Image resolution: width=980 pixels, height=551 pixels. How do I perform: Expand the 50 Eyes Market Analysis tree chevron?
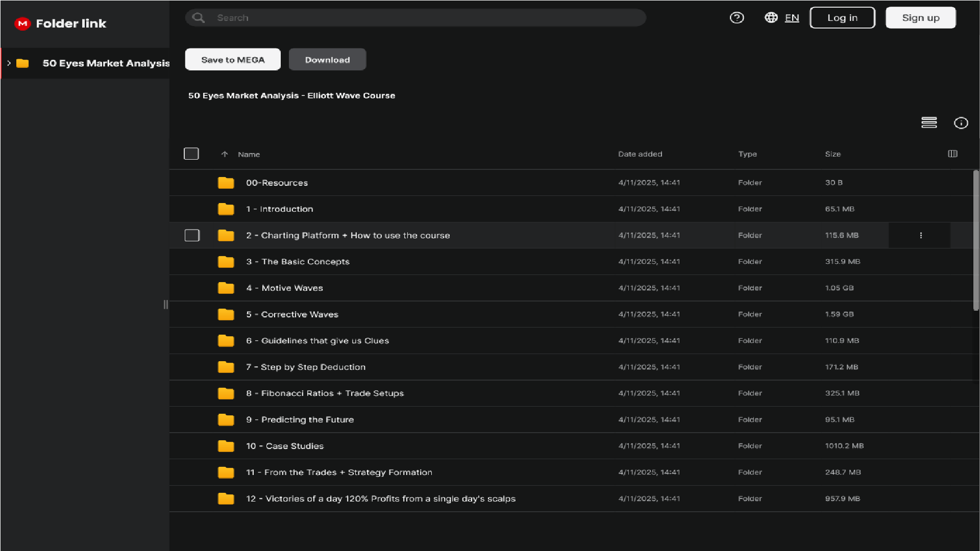[9, 63]
